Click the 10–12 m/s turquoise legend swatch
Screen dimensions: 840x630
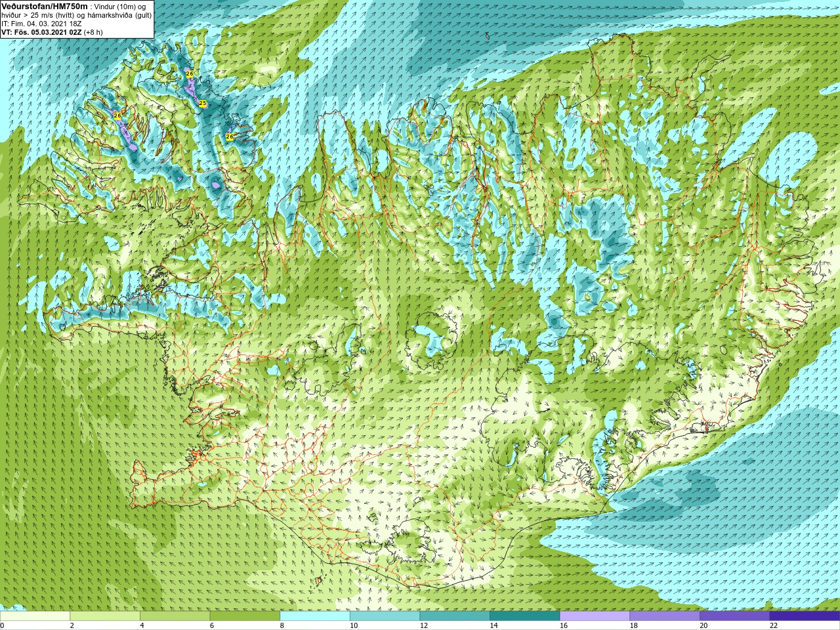click(x=385, y=616)
